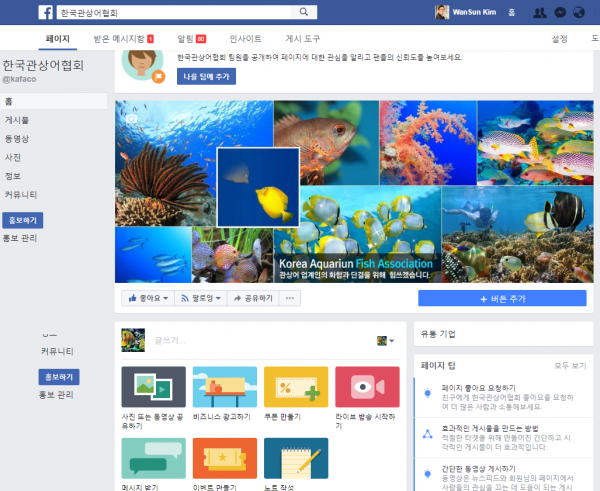600x491 pixels.
Task: Click the 글쓰기 post input field
Action: (x=250, y=341)
